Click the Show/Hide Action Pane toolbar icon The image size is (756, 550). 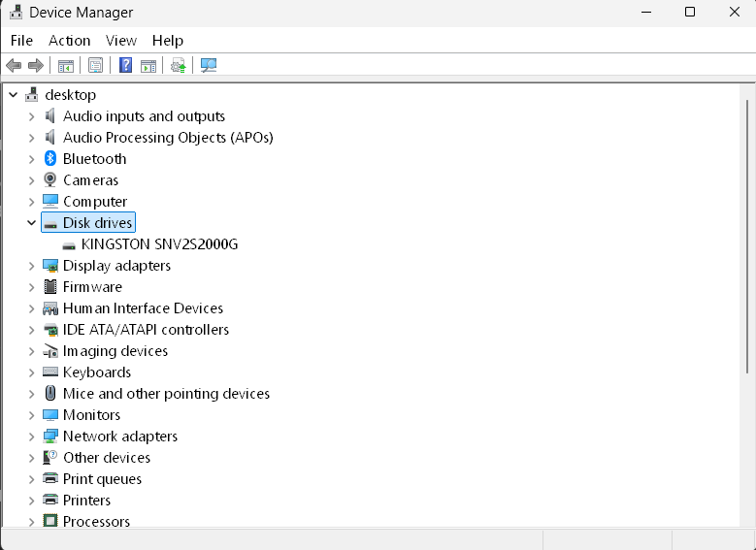[x=148, y=66]
